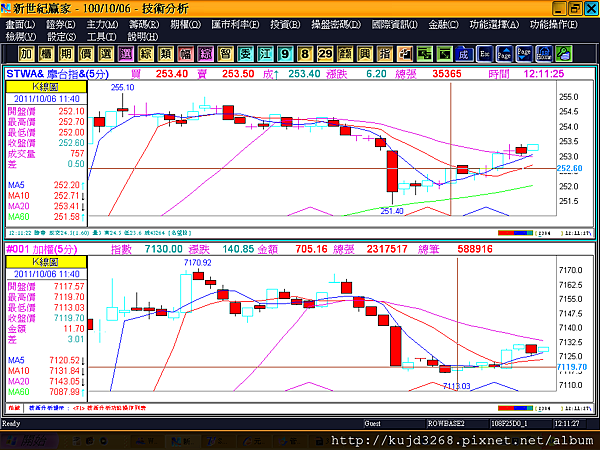The height and width of the screenshot is (450, 600).
Task: Click the Page Up toolbar icon
Action: 504,54
